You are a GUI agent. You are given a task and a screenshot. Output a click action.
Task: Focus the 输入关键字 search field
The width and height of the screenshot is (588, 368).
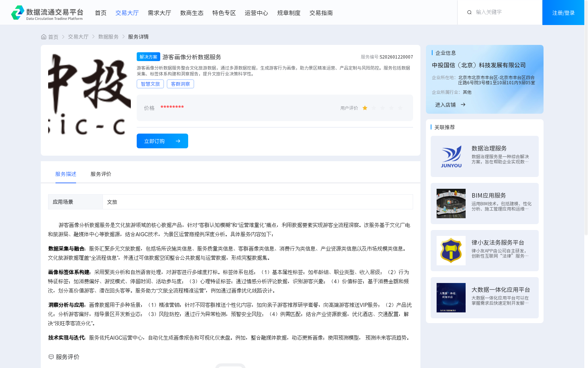tap(505, 12)
